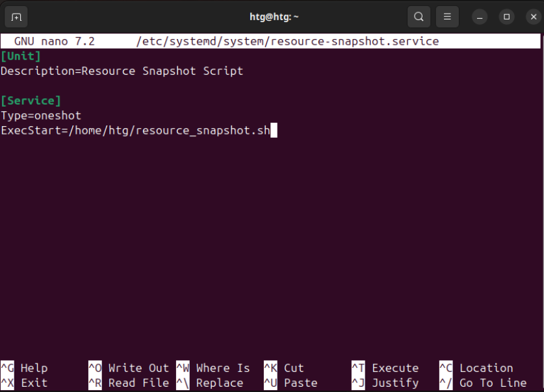Open the hamburger menu in titlebar

click(x=447, y=17)
